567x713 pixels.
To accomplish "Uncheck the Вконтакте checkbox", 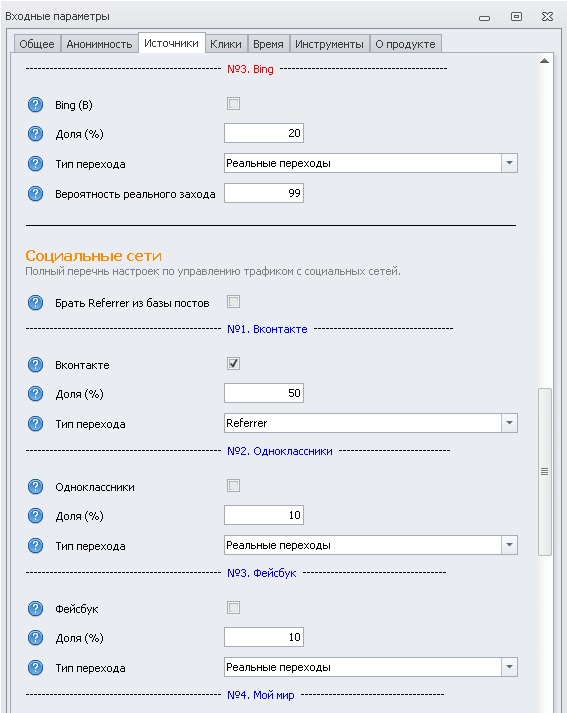I will (233, 364).
